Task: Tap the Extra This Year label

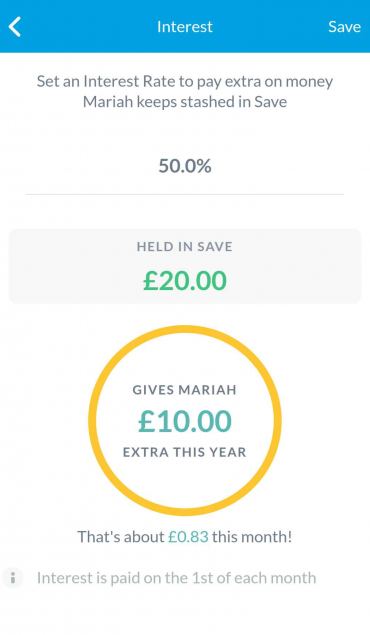Action: [x=185, y=452]
